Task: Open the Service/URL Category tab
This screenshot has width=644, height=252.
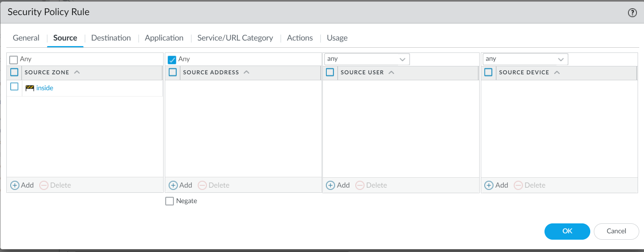Action: coord(235,38)
